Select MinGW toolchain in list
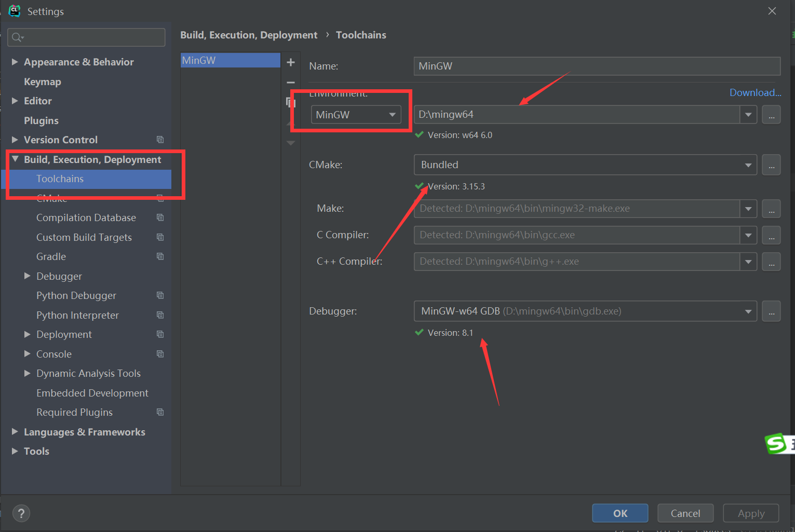 click(x=231, y=60)
